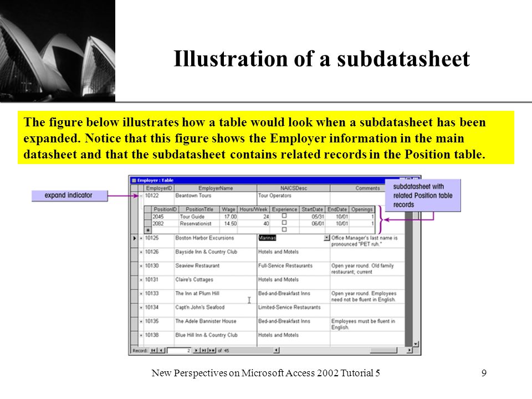
Task: Click the start date 05/31 cell
Action: pos(312,217)
